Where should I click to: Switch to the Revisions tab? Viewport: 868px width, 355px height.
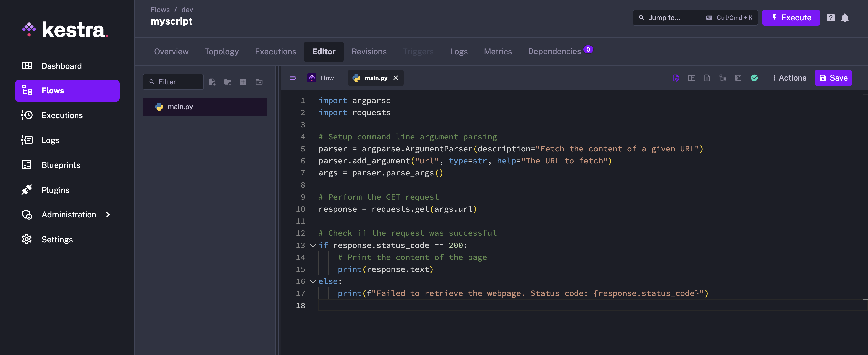tap(369, 51)
